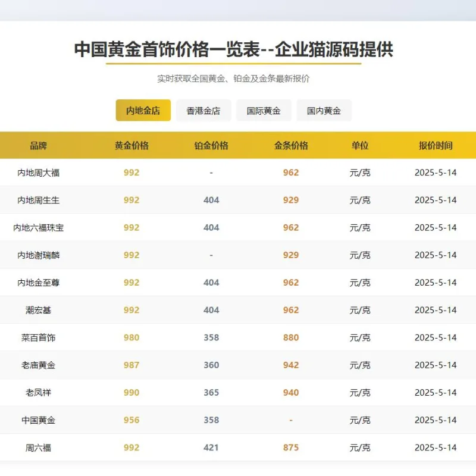476x476 pixels.
Task: Click 内地周生生 gold bar price 929
Action: (x=291, y=200)
